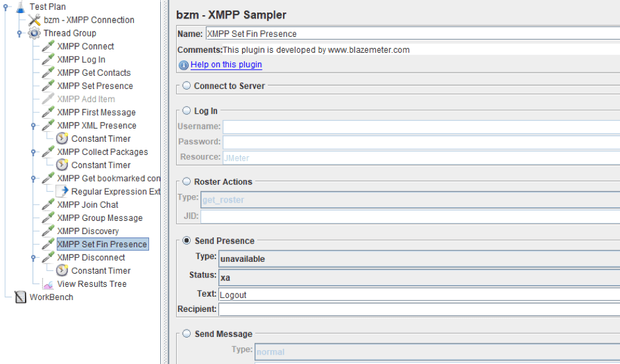Click the XMPP Connect sampler pipette icon
Image resolution: width=620 pixels, height=364 pixels.
click(48, 46)
